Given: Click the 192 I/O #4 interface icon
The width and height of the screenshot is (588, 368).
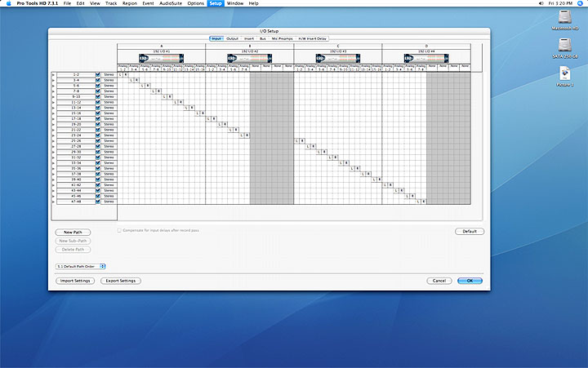Looking at the screenshot, I should click(x=426, y=58).
